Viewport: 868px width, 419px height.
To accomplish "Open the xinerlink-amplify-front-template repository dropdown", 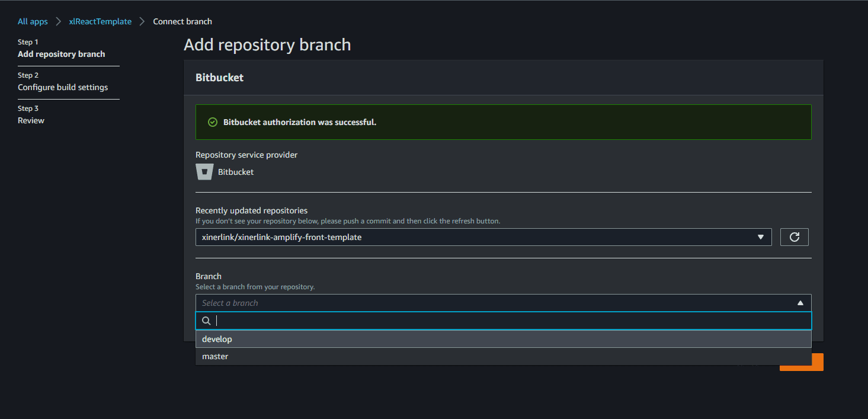I will [x=474, y=237].
